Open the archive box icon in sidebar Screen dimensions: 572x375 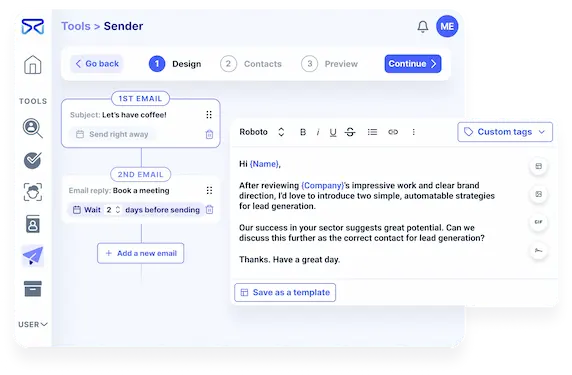(x=33, y=289)
